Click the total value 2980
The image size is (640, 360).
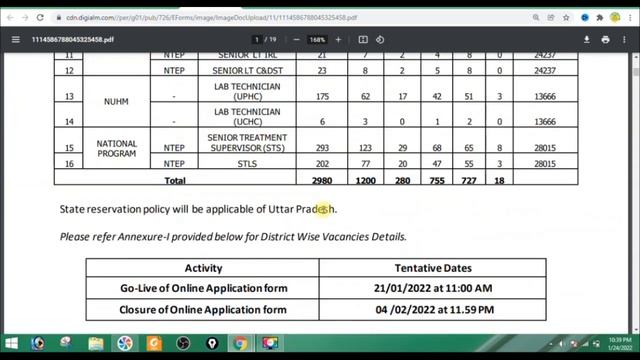[322, 180]
